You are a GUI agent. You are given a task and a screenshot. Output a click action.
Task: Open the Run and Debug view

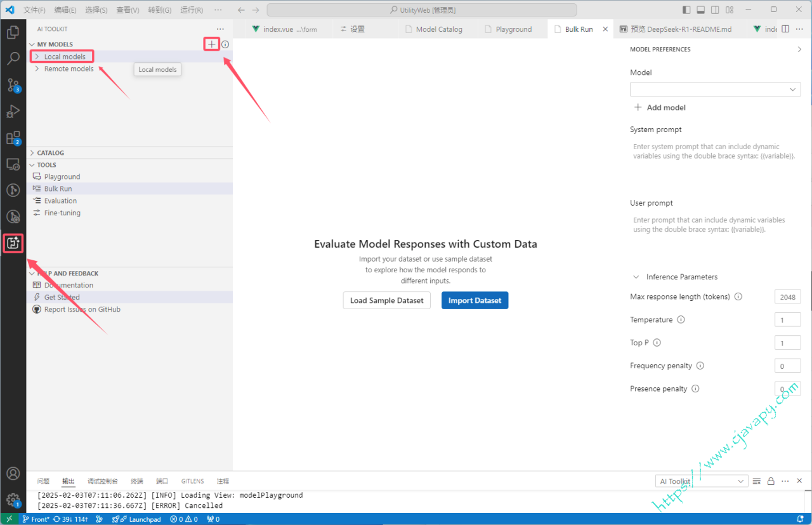tap(13, 112)
